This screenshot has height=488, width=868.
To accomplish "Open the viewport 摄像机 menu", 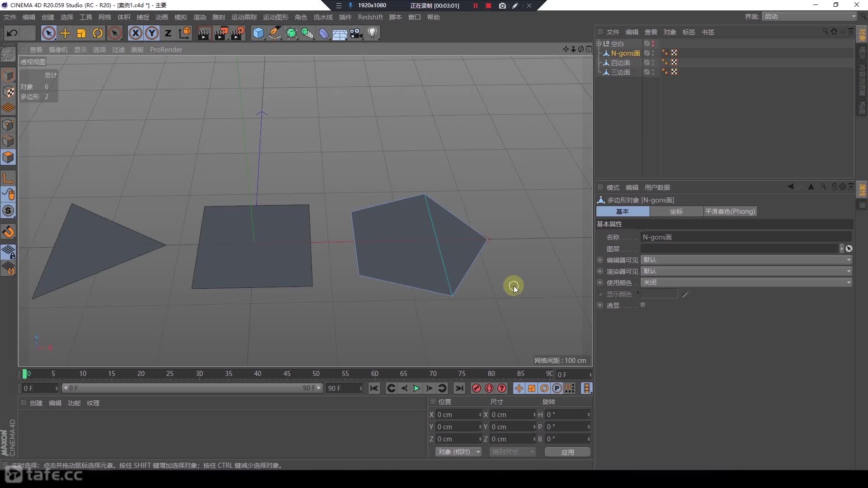I will [x=58, y=50].
